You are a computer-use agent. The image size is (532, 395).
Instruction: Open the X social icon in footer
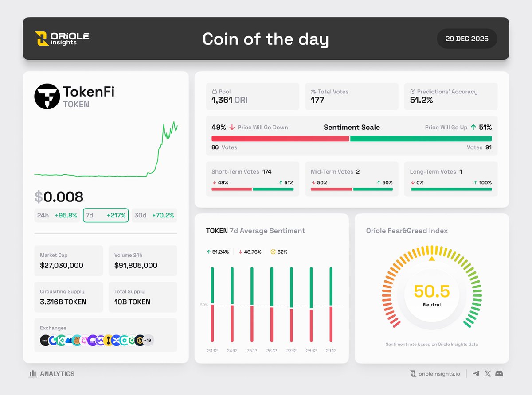(x=488, y=374)
